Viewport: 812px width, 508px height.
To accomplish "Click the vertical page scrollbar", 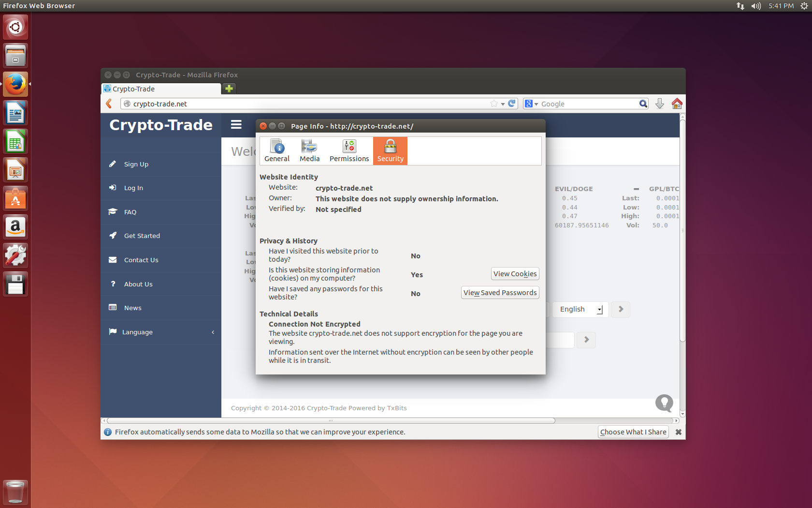I will (682, 230).
